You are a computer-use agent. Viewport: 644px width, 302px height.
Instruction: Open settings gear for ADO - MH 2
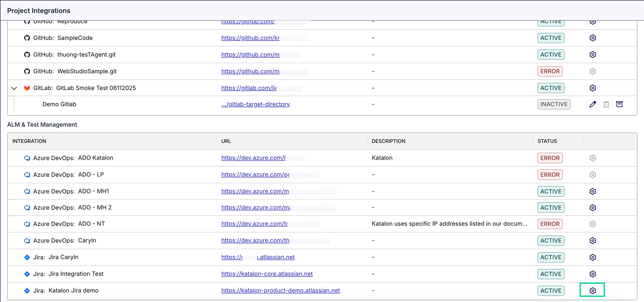tap(592, 208)
